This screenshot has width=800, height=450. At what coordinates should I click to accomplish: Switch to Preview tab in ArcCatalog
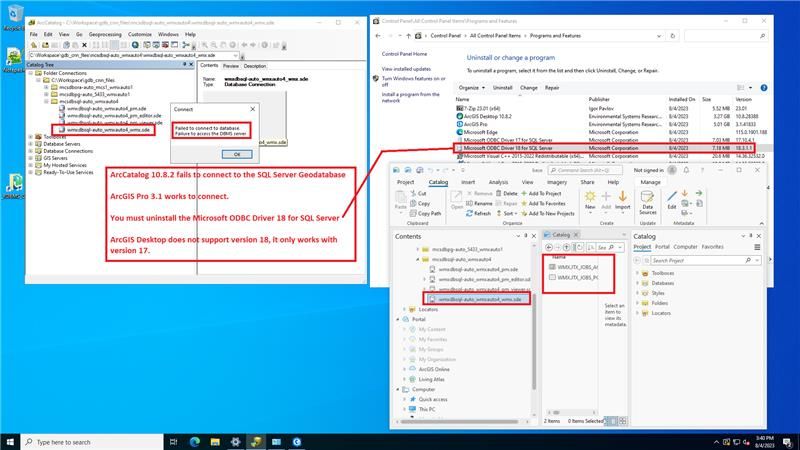(x=231, y=66)
